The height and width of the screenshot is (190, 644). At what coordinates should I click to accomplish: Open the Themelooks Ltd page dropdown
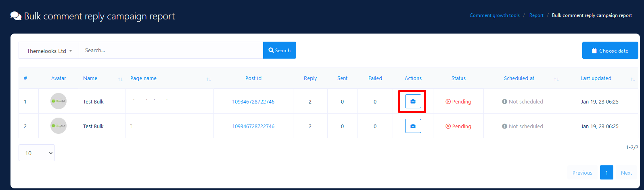click(x=49, y=51)
